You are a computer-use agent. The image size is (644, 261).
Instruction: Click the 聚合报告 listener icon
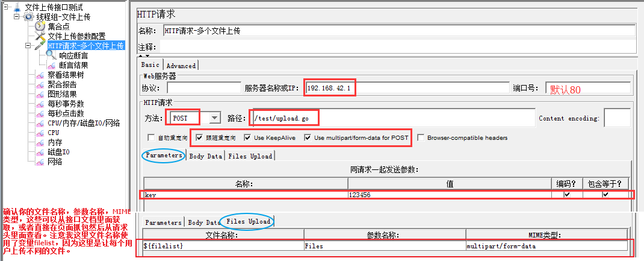click(x=40, y=84)
